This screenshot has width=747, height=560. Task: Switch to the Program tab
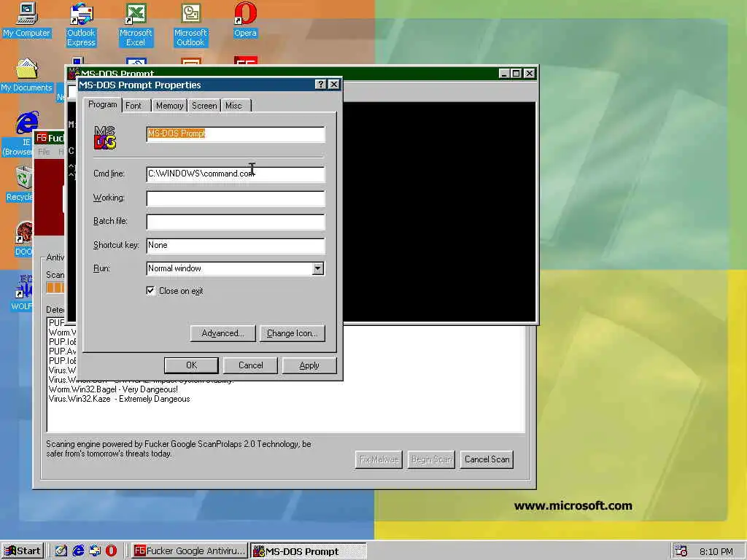(x=102, y=104)
